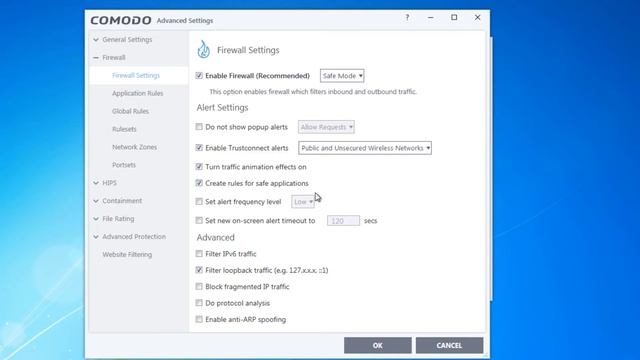640x360 pixels.
Task: Collapse the Firewall section
Action: 96,58
